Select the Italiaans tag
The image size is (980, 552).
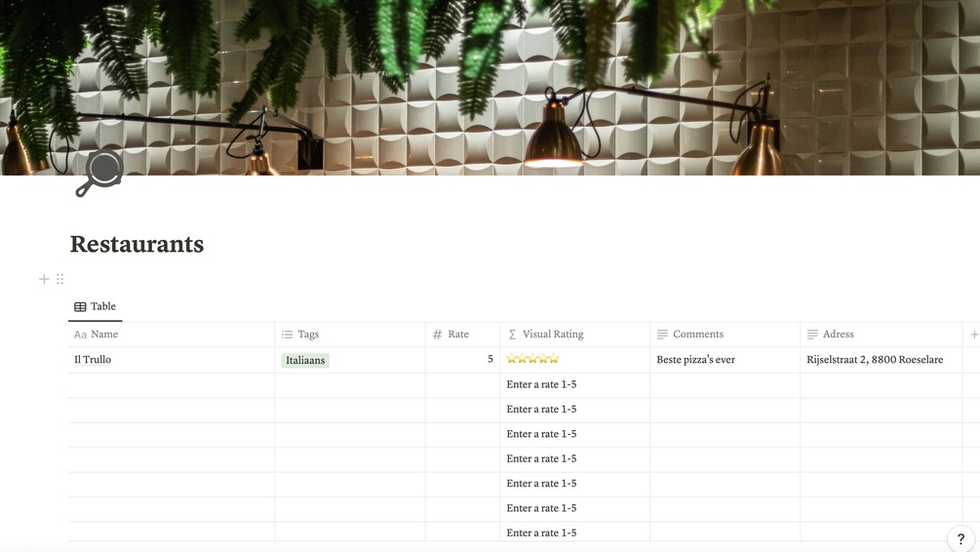(305, 360)
